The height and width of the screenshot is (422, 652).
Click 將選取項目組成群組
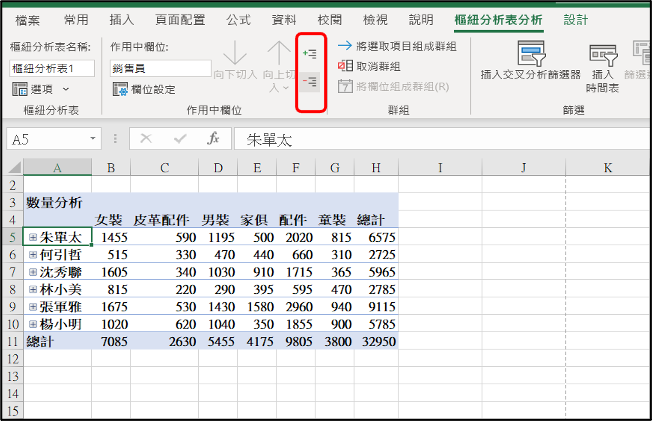[x=397, y=46]
